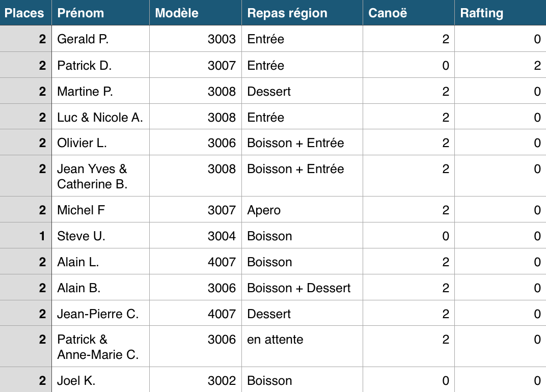
Task: Click the en attente cell
Action: [302, 346]
